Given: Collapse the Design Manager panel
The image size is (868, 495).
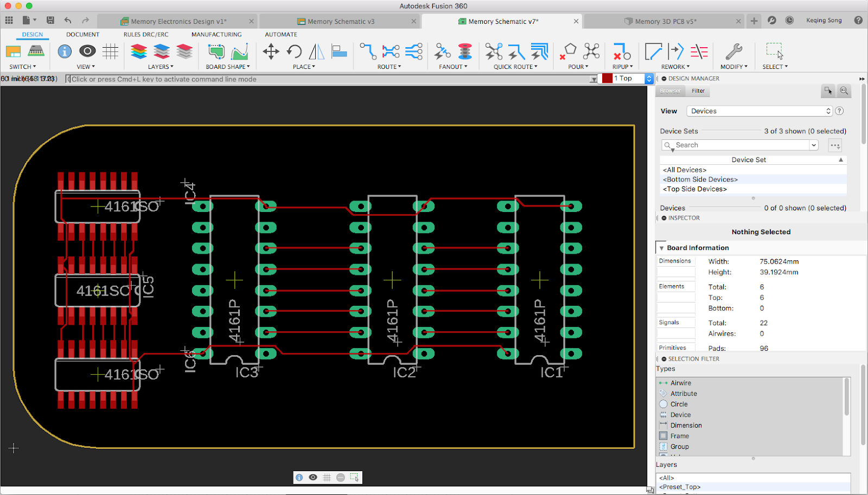Looking at the screenshot, I should [665, 79].
